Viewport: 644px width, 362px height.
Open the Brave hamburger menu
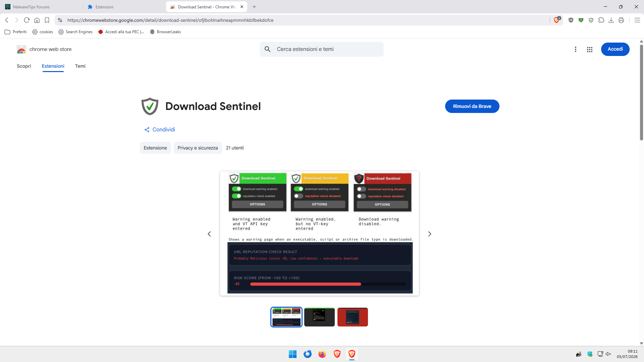[637, 20]
